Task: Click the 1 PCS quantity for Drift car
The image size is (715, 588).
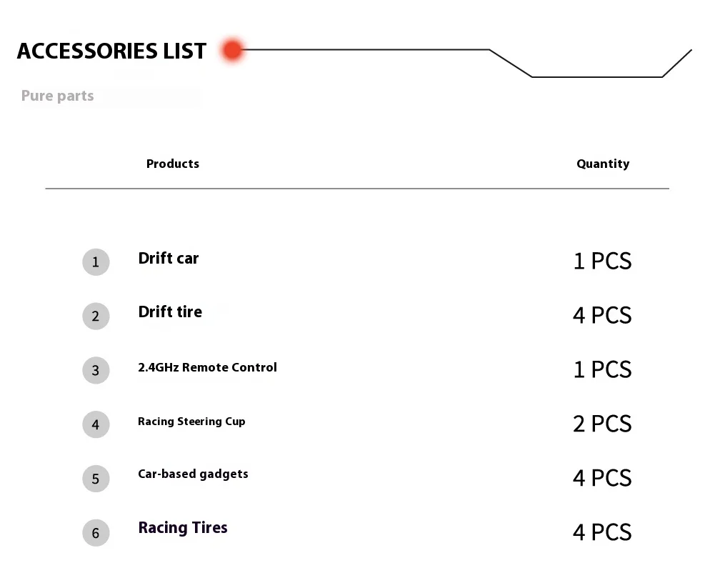Action: click(602, 261)
